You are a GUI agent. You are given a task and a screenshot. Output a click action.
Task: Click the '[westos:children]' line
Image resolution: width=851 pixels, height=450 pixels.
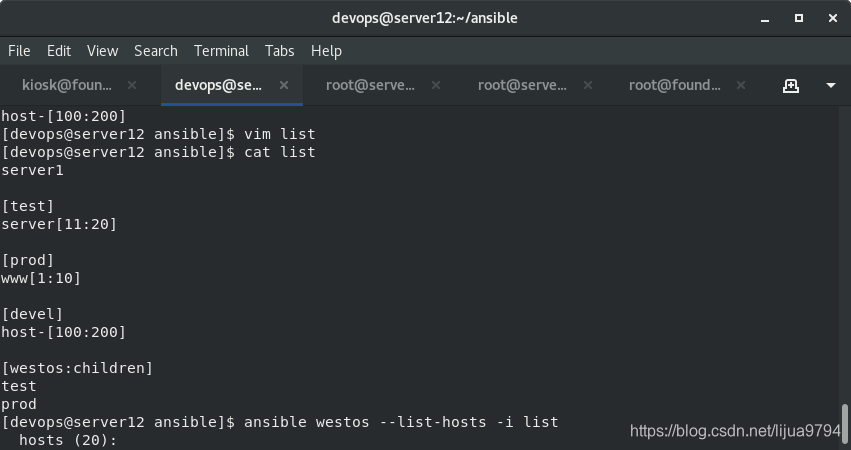77,368
